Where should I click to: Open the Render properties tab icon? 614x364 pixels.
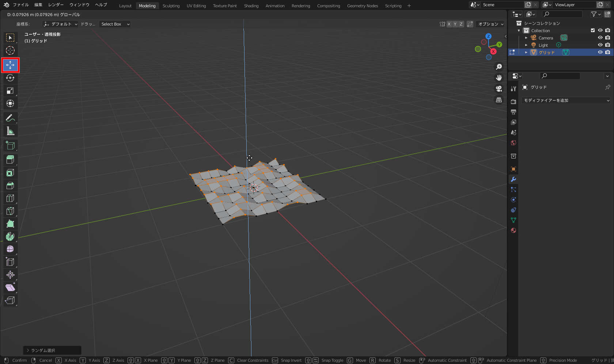[513, 101]
